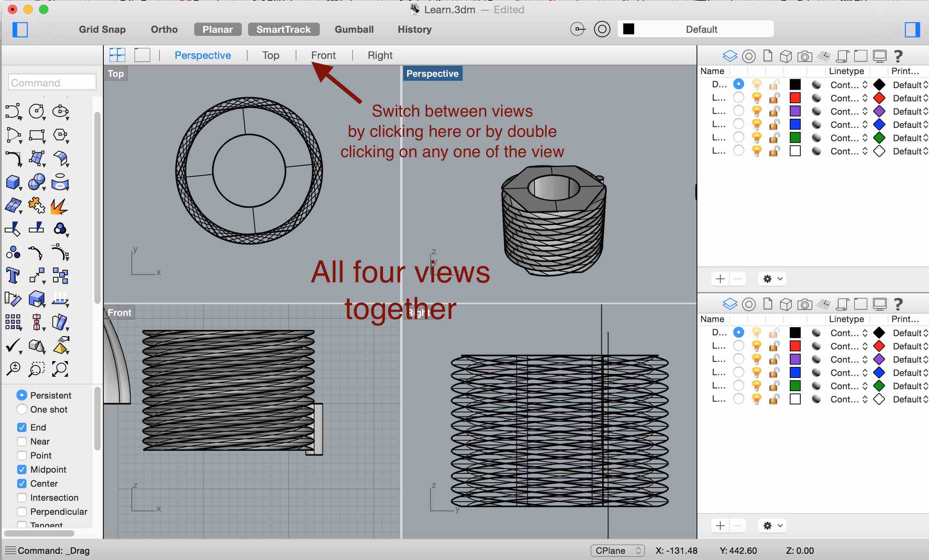Switch to the Front viewport tab

(324, 55)
